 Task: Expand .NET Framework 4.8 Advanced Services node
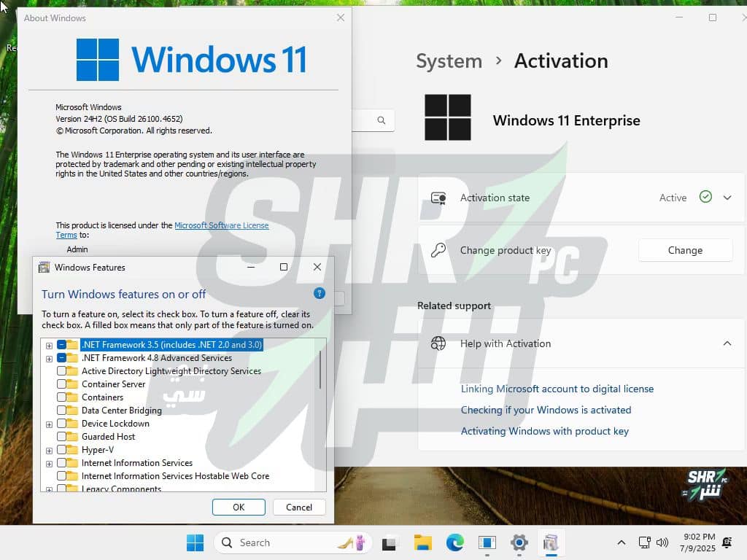[x=49, y=359]
